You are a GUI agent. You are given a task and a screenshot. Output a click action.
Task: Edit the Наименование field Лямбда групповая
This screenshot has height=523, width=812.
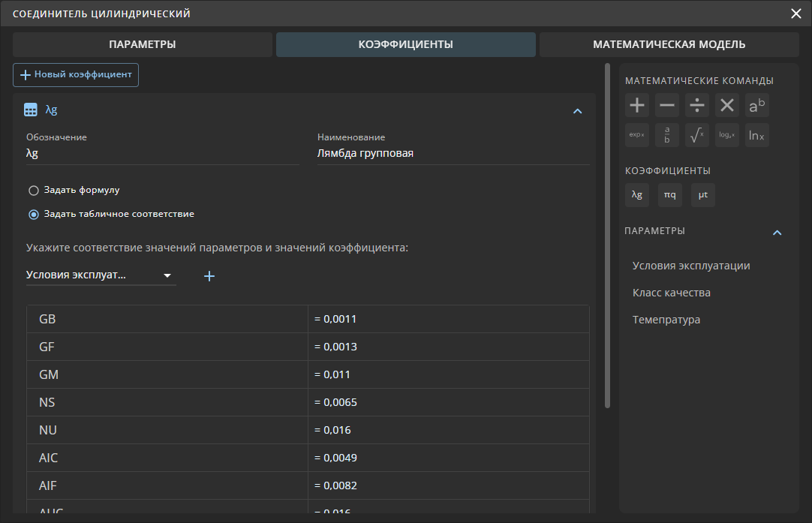(453, 153)
